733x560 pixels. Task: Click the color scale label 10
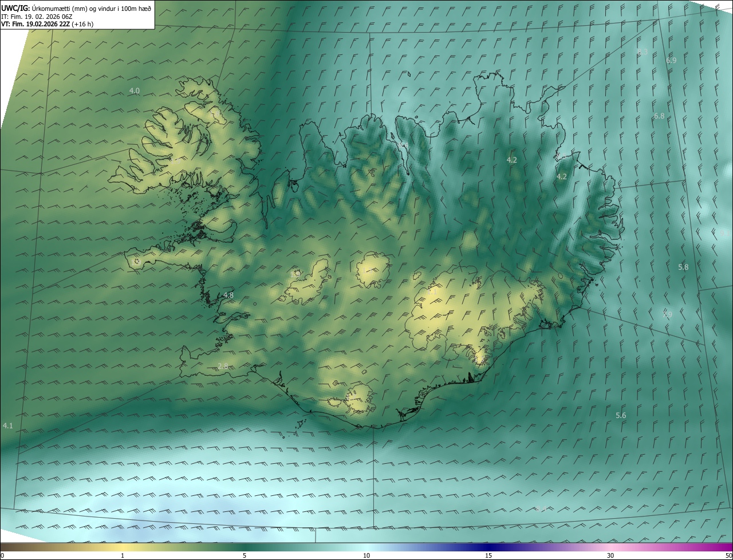366,555
